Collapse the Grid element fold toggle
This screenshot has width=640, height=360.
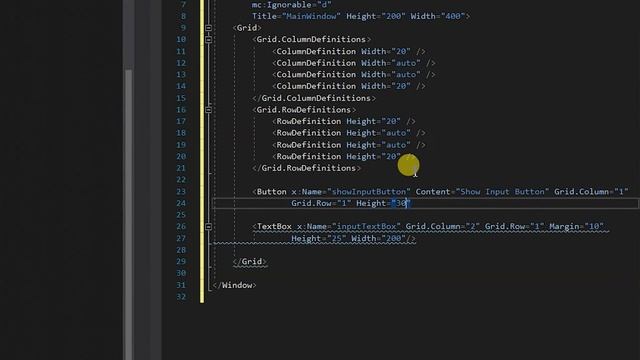point(208,28)
